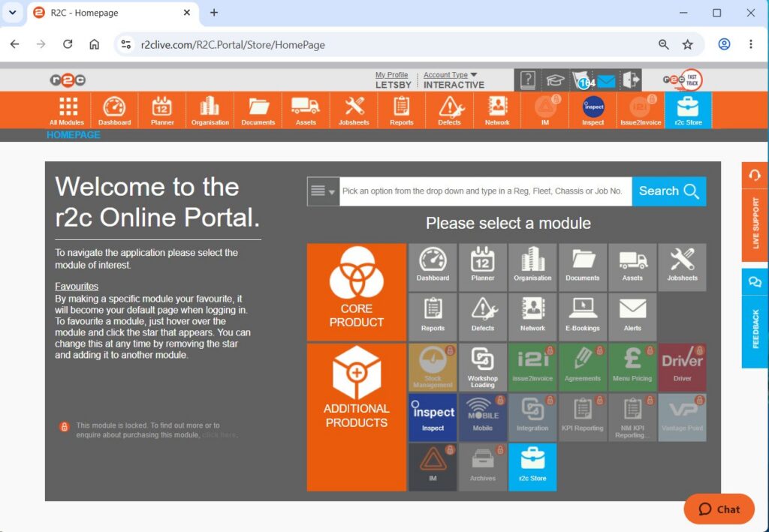Select the Assets tile in module grid
This screenshot has height=532, width=769.
632,267
